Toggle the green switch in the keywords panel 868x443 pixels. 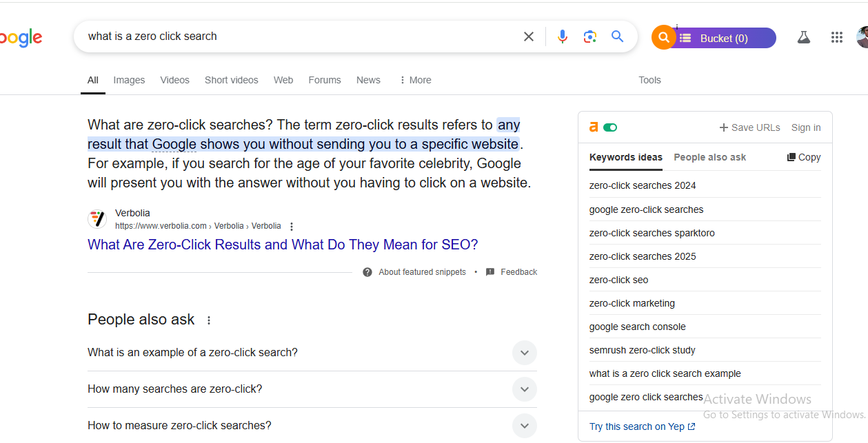tap(610, 127)
